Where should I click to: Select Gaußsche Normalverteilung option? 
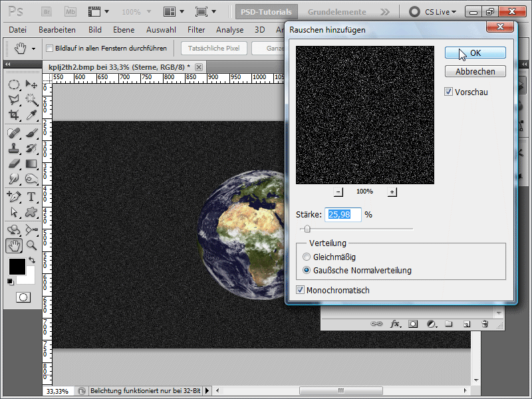click(x=307, y=271)
